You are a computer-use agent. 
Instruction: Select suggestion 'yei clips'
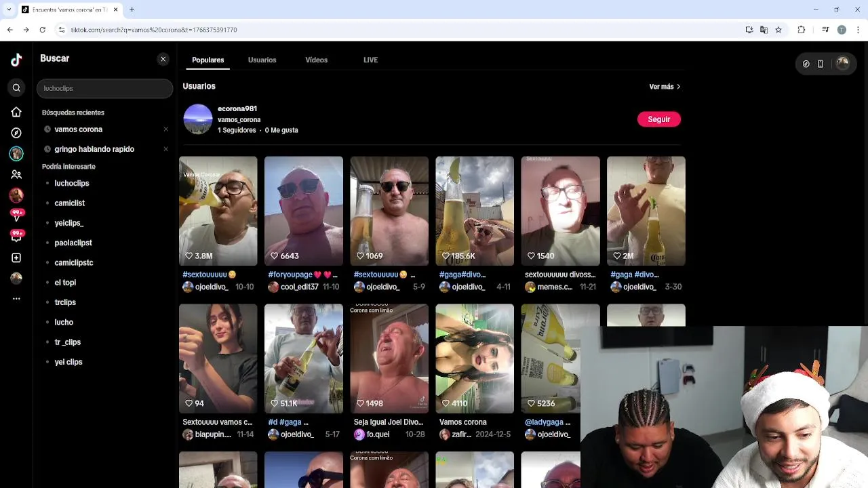68,362
